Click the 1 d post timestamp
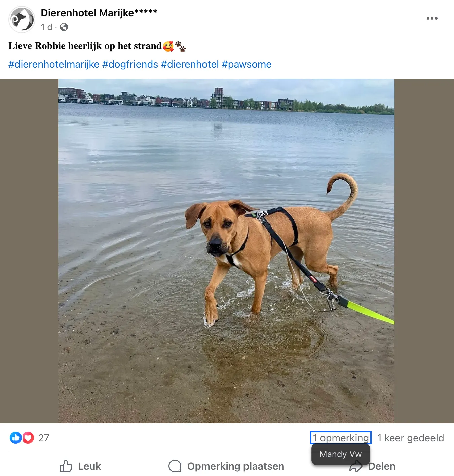 tap(47, 27)
